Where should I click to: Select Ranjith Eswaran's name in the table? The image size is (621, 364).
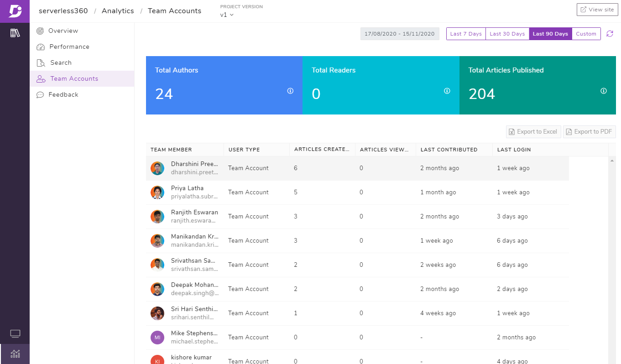pyautogui.click(x=194, y=212)
